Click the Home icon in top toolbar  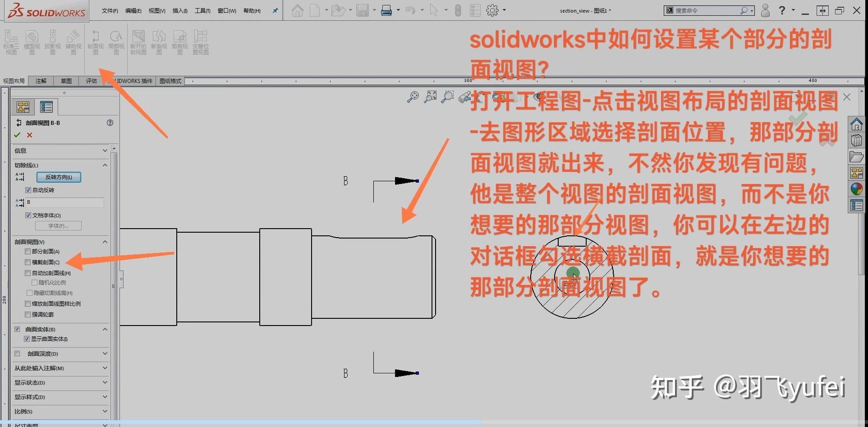[x=297, y=10]
